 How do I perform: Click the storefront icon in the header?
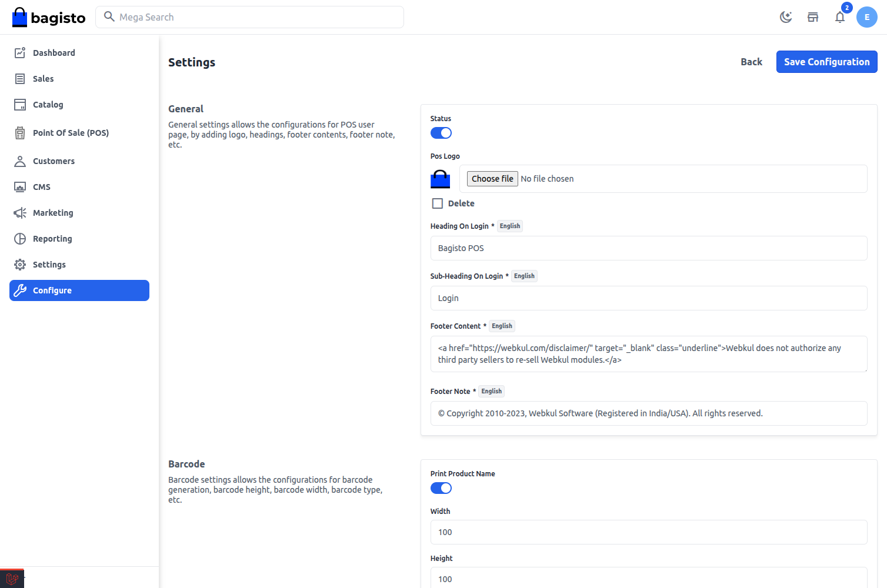[813, 17]
